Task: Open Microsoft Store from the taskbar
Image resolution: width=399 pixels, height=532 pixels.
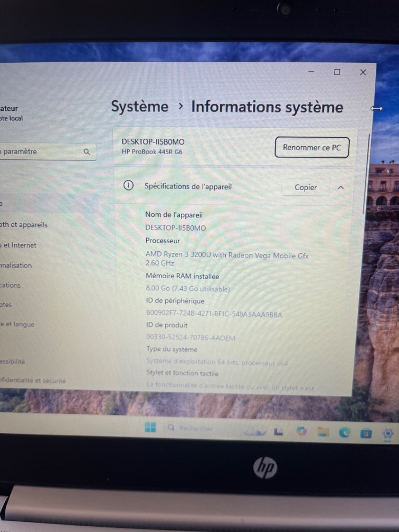Action: (366, 433)
